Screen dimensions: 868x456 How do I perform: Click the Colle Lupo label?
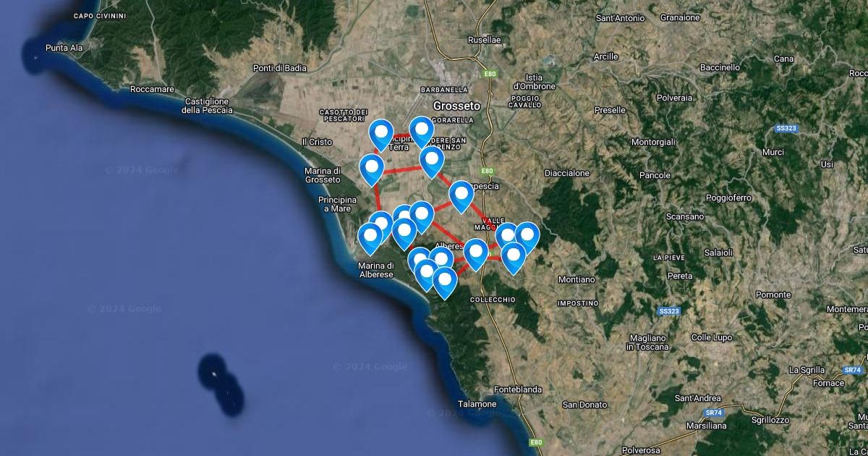(712, 337)
